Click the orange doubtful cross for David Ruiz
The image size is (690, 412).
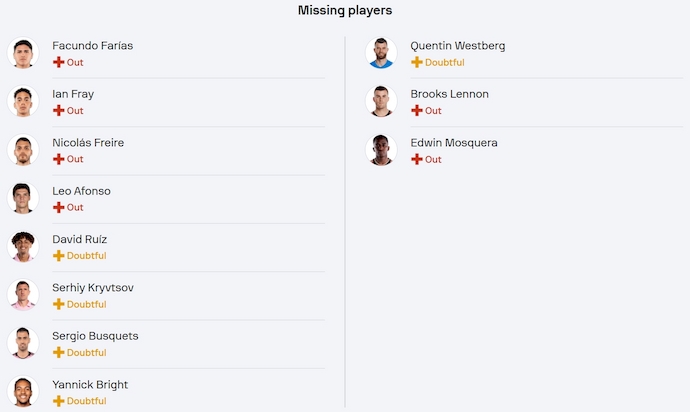[58, 256]
